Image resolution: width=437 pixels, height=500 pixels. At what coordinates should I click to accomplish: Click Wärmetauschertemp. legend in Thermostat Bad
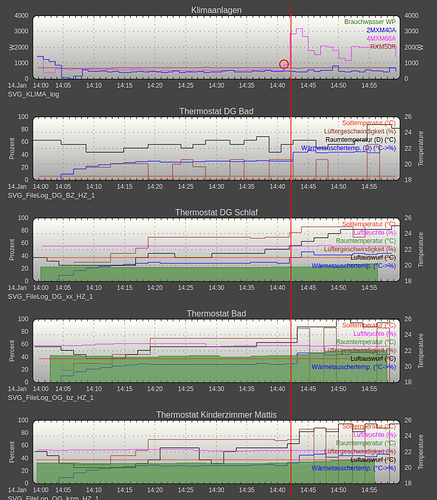(x=354, y=367)
